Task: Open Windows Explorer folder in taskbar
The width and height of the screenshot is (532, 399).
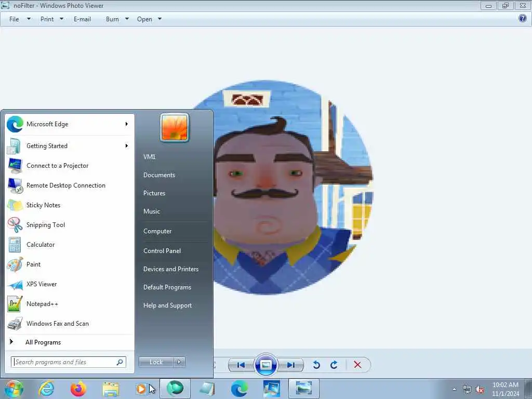Action: 111,389
